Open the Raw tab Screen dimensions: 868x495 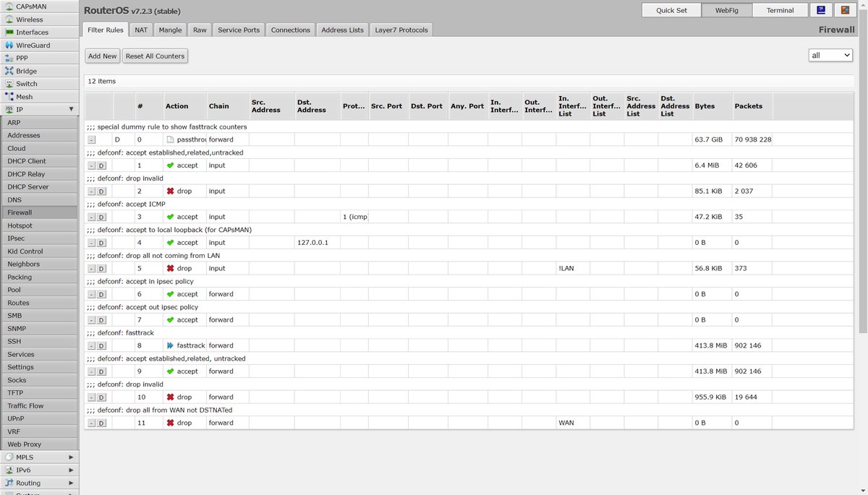coord(200,30)
